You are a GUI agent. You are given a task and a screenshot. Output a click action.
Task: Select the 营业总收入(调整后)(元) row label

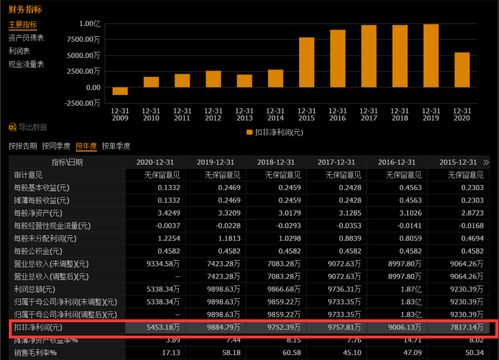[51, 277]
